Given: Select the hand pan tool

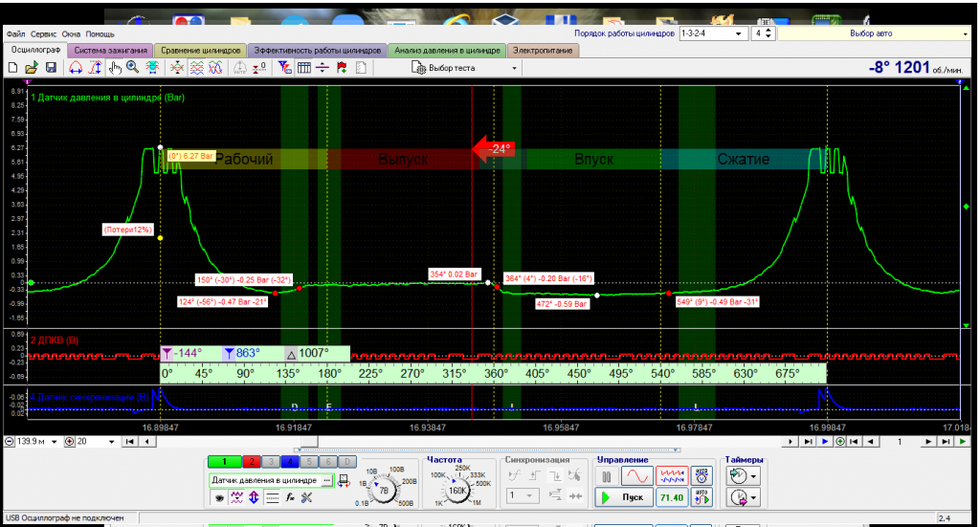Looking at the screenshot, I should coord(115,68).
